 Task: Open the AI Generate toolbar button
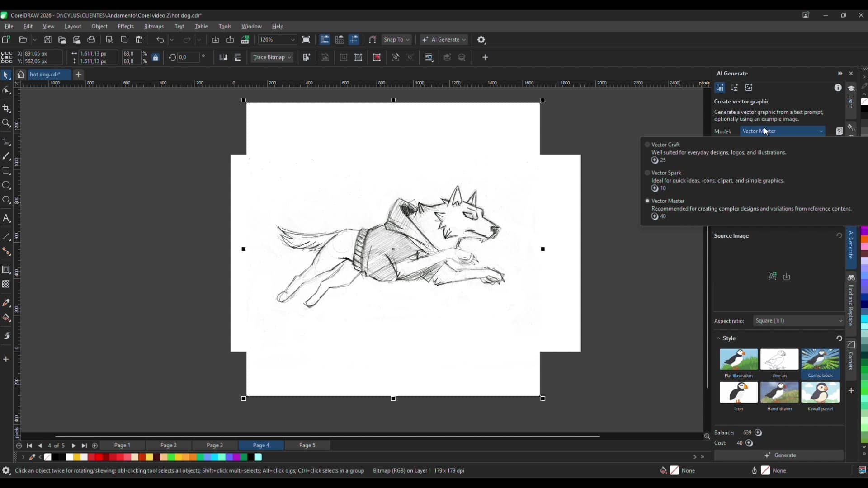(x=443, y=40)
